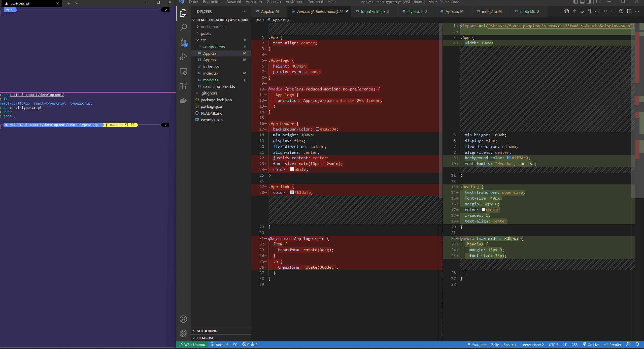Toggle whitespace trimming pilcrow icon

pos(590,11)
